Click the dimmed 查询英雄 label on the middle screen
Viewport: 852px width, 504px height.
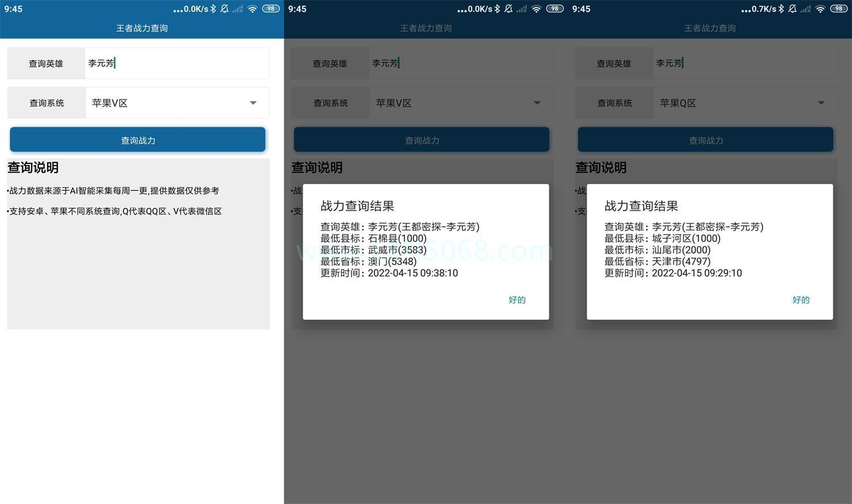(330, 64)
